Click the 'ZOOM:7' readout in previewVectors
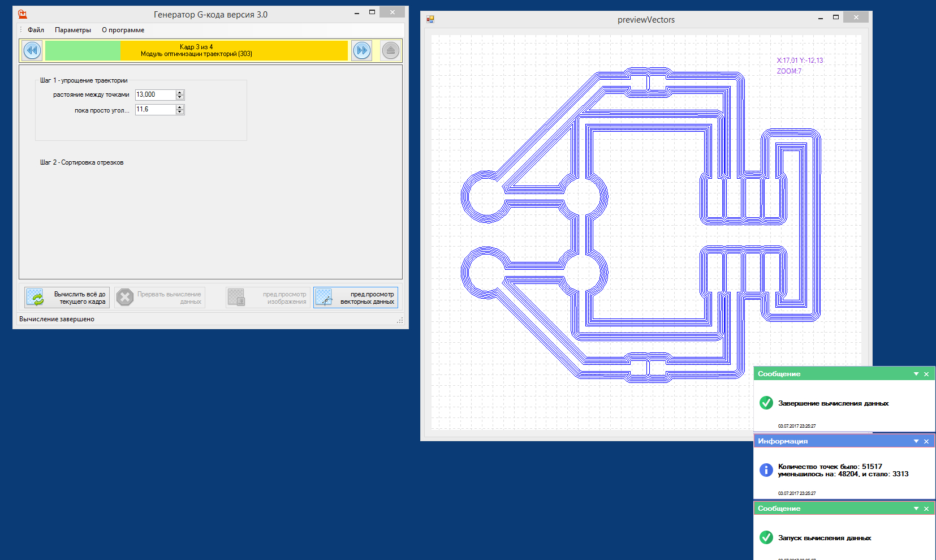Screen dimensions: 936x560 [x=789, y=71]
